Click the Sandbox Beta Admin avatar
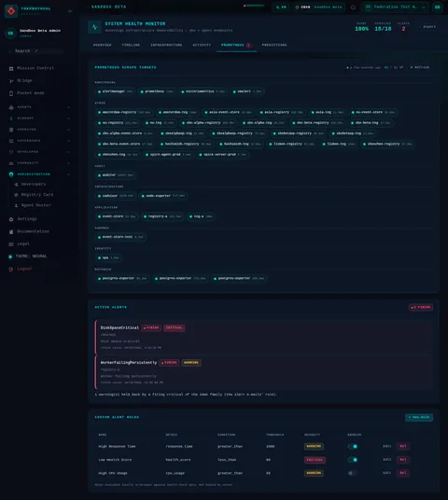The width and height of the screenshot is (448, 500). tap(10, 33)
